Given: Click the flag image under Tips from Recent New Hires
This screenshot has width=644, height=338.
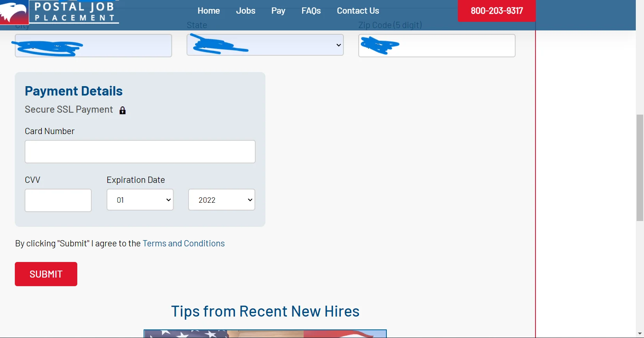Looking at the screenshot, I should point(265,334).
